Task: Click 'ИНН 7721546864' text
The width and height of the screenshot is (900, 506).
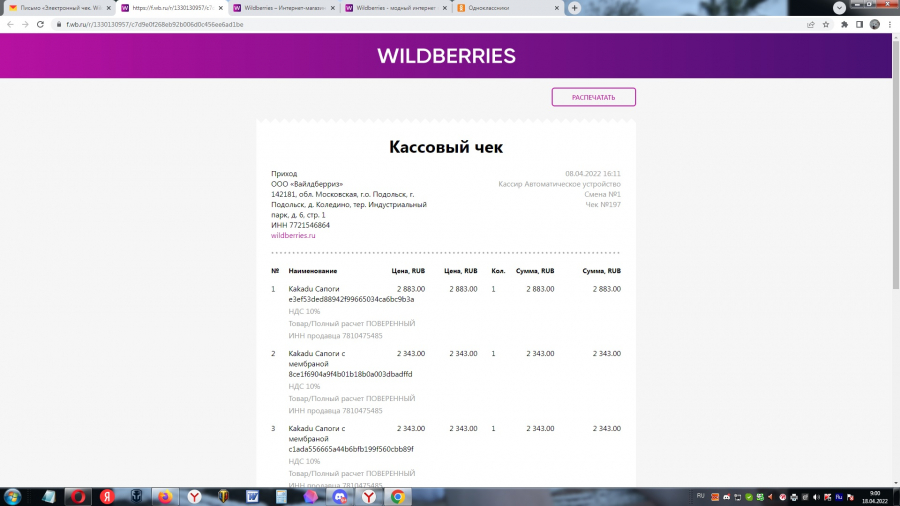Action: coord(300,225)
